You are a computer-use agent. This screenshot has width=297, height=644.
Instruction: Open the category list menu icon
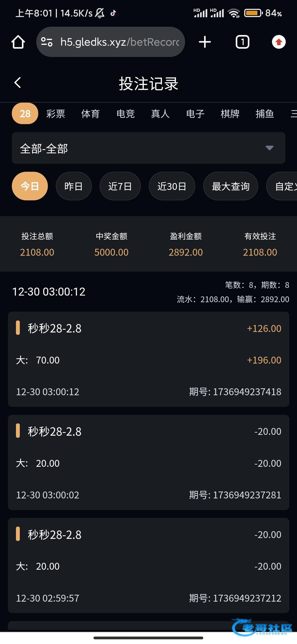click(294, 114)
